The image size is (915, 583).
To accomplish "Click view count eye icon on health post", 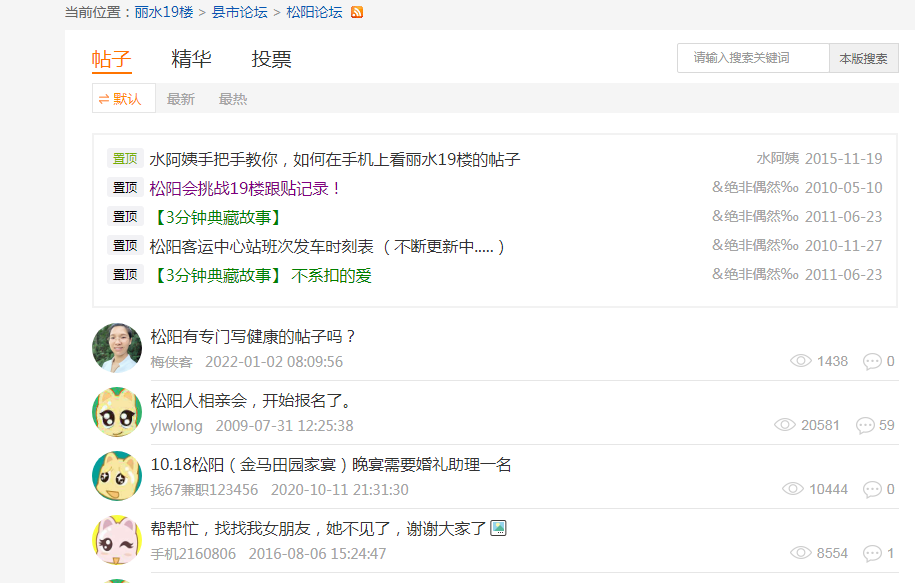I will coord(800,361).
